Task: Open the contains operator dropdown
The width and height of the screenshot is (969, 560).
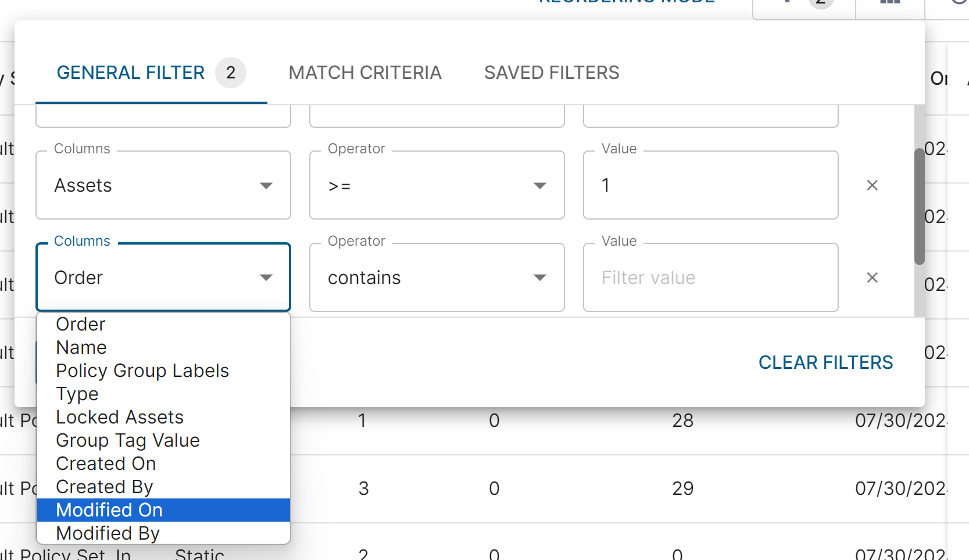Action: 437,278
